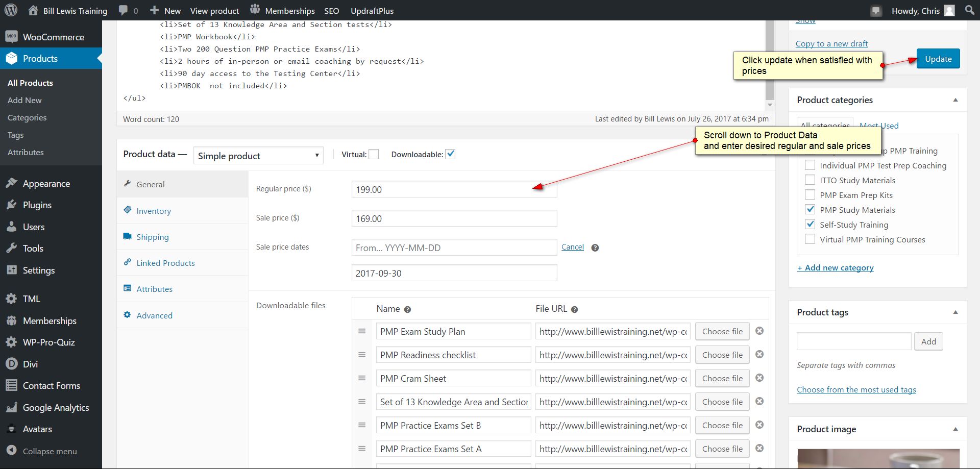This screenshot has width=980, height=469.
Task: Remove the PMP Cram Sheet file row
Action: tap(759, 378)
